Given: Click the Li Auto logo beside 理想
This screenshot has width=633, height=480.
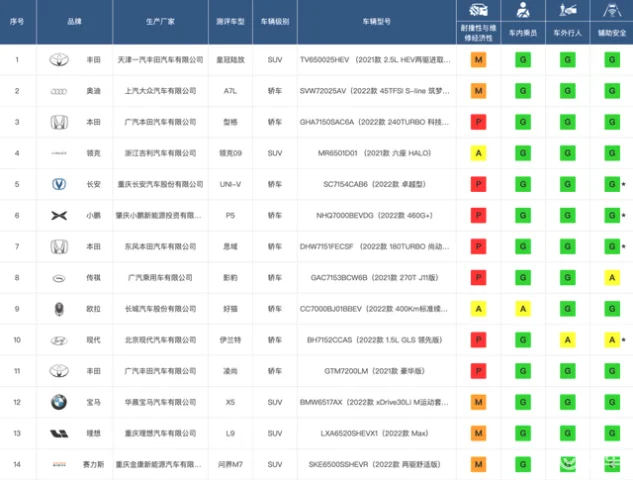Looking at the screenshot, I should (x=59, y=434).
